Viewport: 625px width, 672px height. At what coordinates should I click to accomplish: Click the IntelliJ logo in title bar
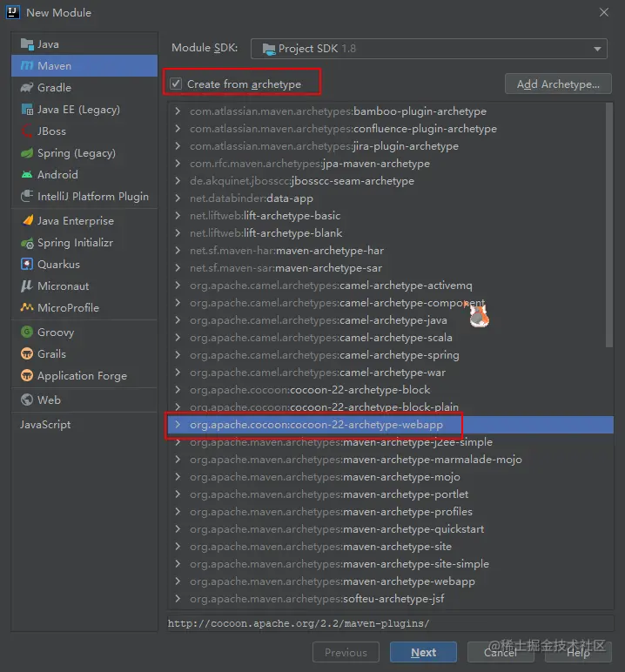(13, 12)
